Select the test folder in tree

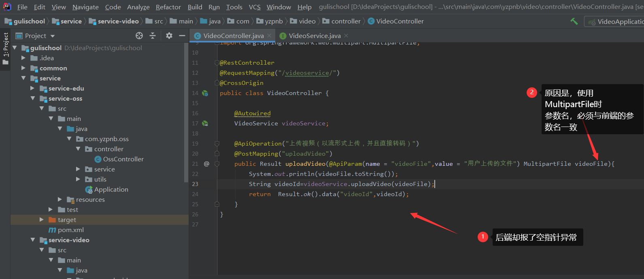pos(68,209)
